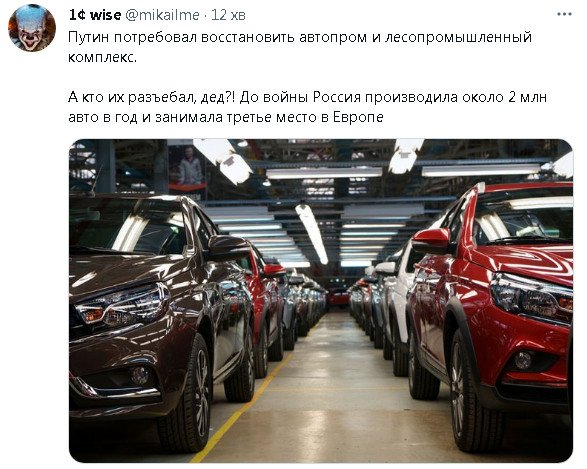Click the word комплекс in the tweet
587x469 pixels.
102,58
